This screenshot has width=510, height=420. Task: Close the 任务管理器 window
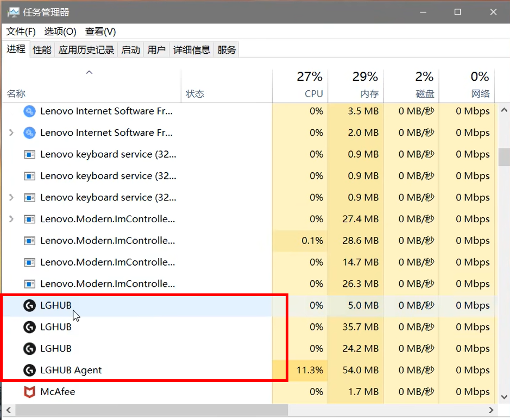click(x=493, y=12)
